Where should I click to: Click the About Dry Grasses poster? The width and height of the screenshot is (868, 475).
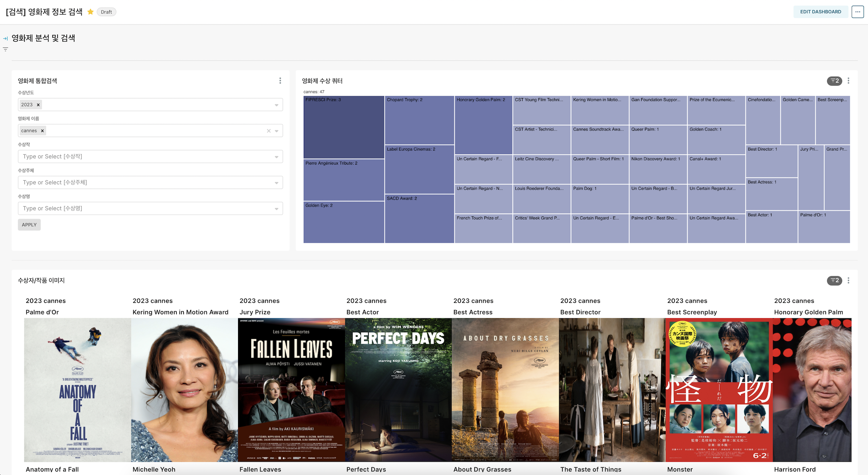(505, 390)
